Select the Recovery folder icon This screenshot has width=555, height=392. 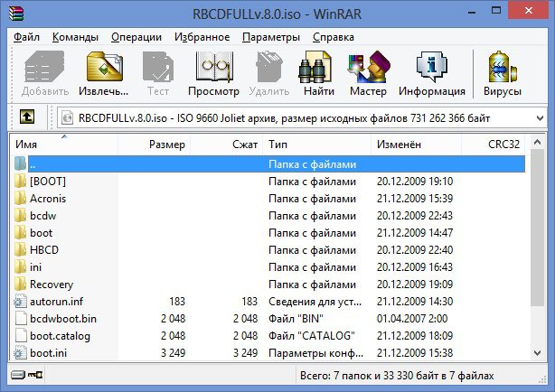(21, 285)
